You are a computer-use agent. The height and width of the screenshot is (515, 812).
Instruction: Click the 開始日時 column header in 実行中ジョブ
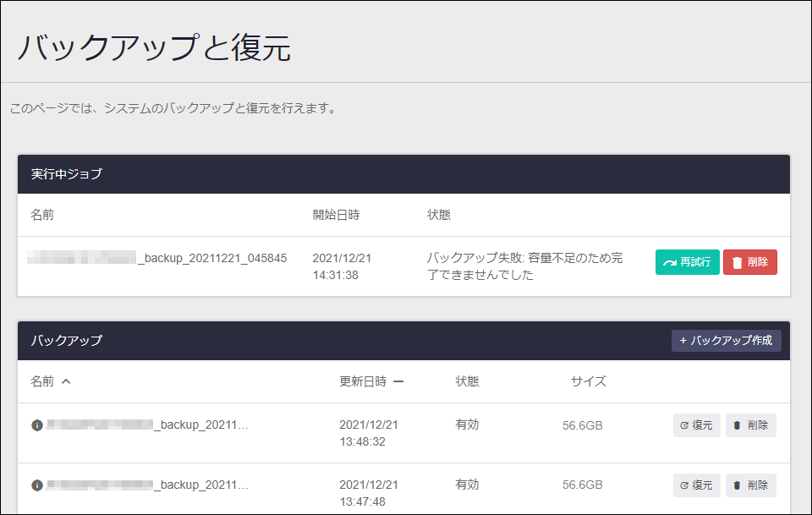click(336, 215)
